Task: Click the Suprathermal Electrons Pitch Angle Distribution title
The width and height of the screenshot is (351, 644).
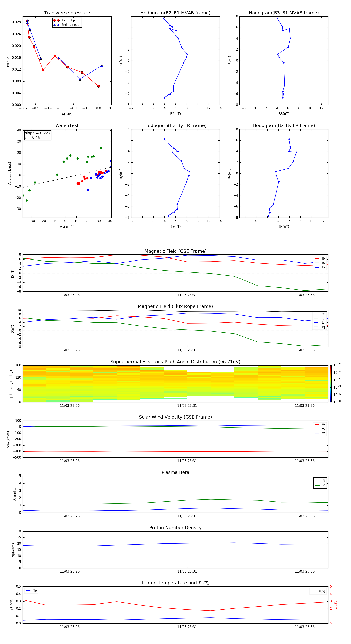Action: [x=175, y=362]
